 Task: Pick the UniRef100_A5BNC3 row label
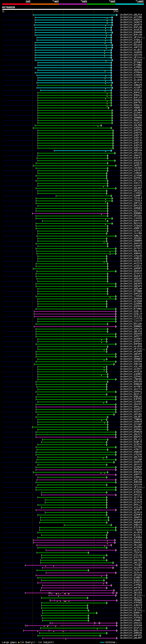coord(131,108)
